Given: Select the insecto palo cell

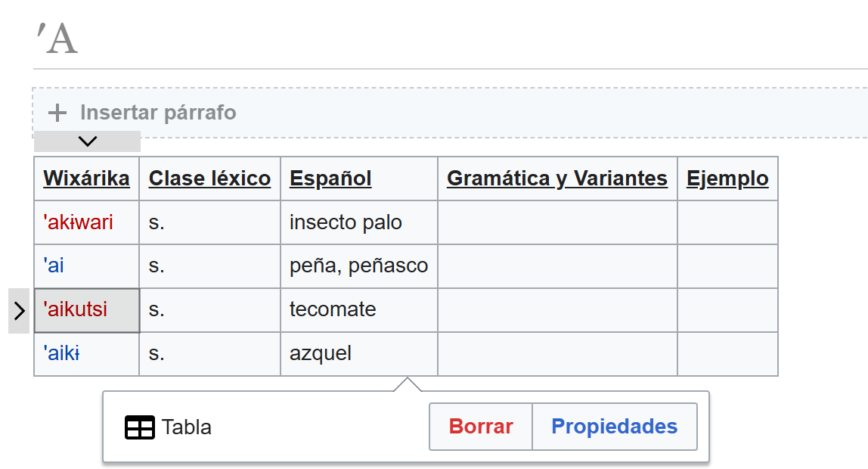Looking at the screenshot, I should coord(346,222).
